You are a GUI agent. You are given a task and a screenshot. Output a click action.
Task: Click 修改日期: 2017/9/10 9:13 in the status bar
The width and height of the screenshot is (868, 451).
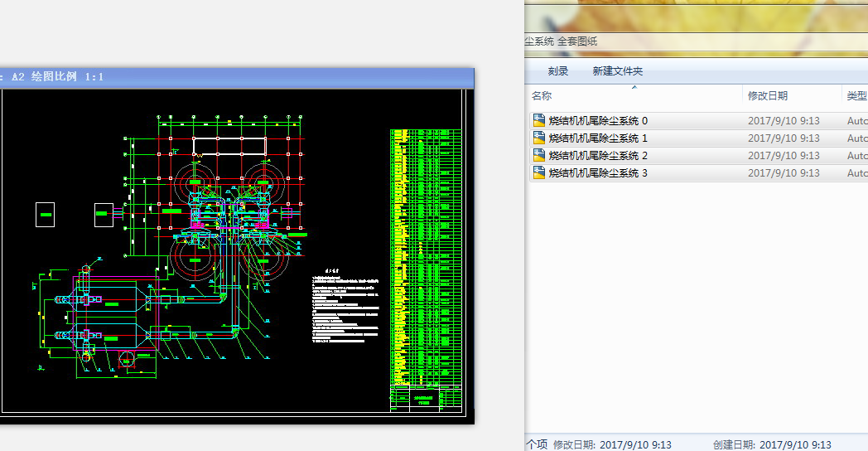pos(612,444)
